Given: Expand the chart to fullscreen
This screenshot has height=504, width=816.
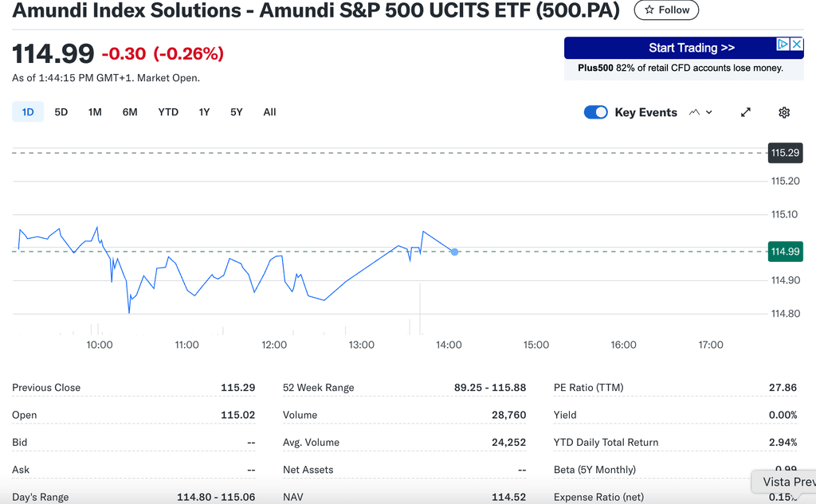Looking at the screenshot, I should click(x=745, y=112).
